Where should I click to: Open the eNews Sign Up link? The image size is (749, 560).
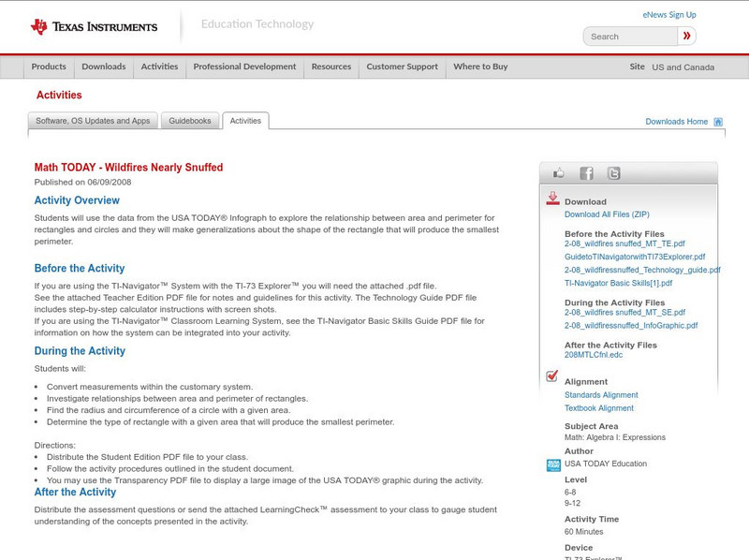pos(669,15)
